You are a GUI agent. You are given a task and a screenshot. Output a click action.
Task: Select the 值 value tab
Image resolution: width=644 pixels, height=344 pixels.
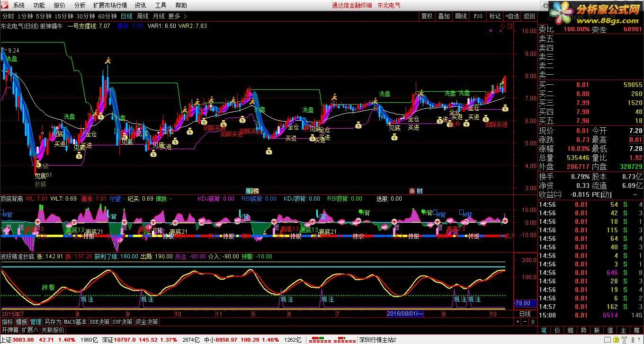click(610, 330)
